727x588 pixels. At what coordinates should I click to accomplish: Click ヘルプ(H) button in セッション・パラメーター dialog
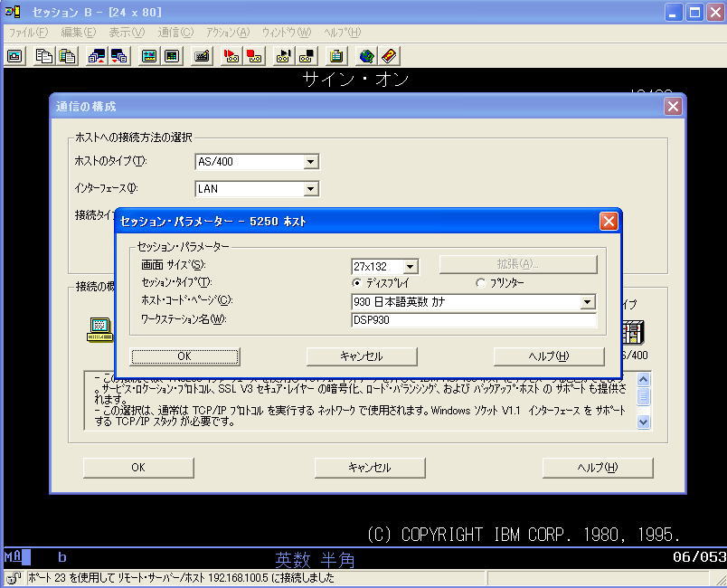point(549,356)
